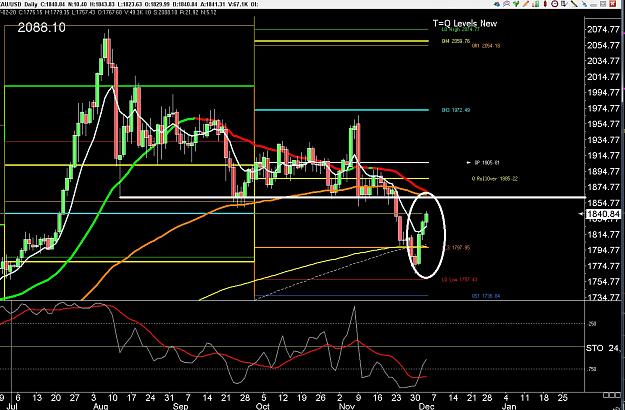Click the Oct month label on time axis
This screenshot has height=410, width=625.
[263, 406]
